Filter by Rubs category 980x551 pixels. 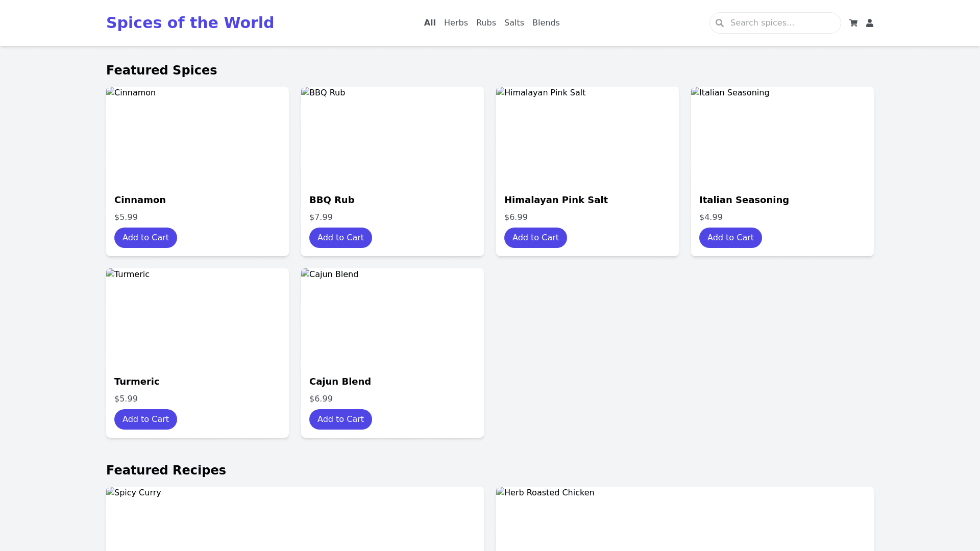click(x=485, y=23)
